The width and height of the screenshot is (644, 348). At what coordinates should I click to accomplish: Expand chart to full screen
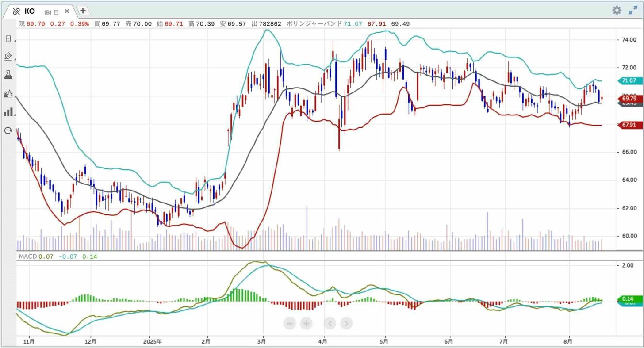(633, 11)
